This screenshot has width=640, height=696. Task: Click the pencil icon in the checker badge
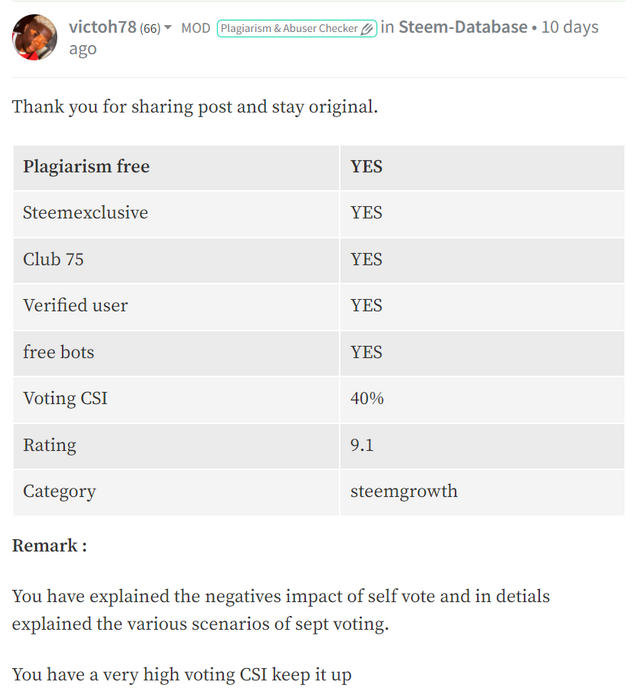pyautogui.click(x=368, y=29)
